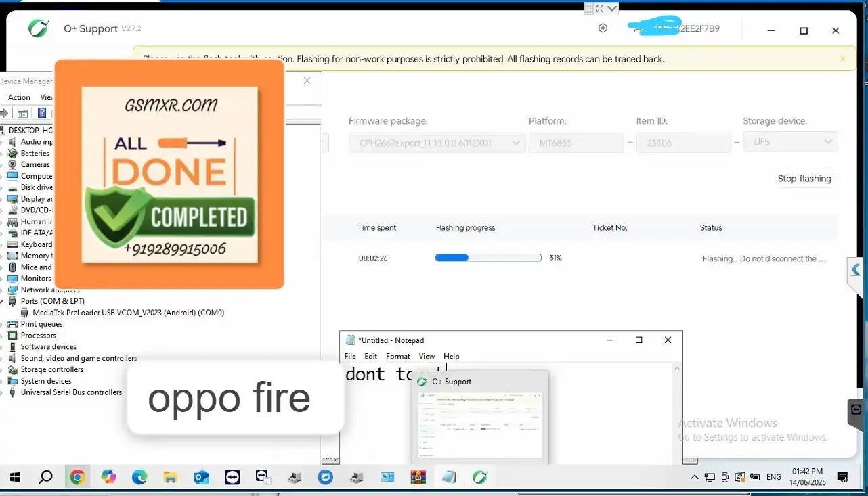The height and width of the screenshot is (496, 868).
Task: Click the Flashing progress column header
Action: [x=466, y=228]
